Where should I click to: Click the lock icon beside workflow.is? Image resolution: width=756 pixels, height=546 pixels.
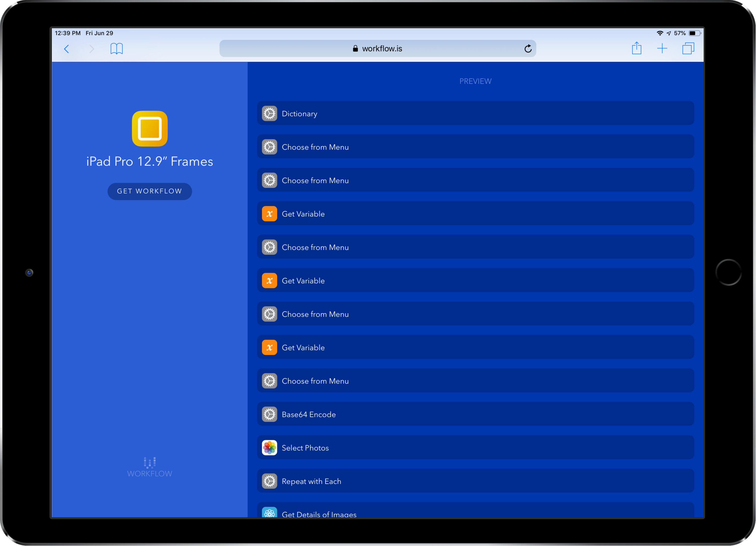coord(355,49)
